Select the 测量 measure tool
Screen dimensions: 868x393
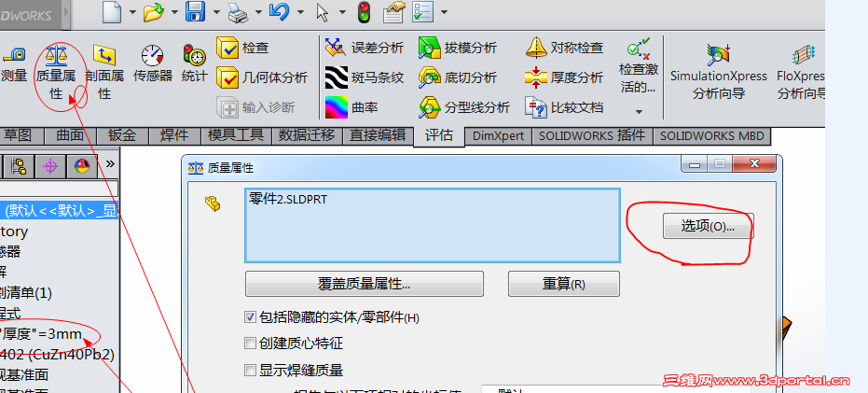[14, 64]
